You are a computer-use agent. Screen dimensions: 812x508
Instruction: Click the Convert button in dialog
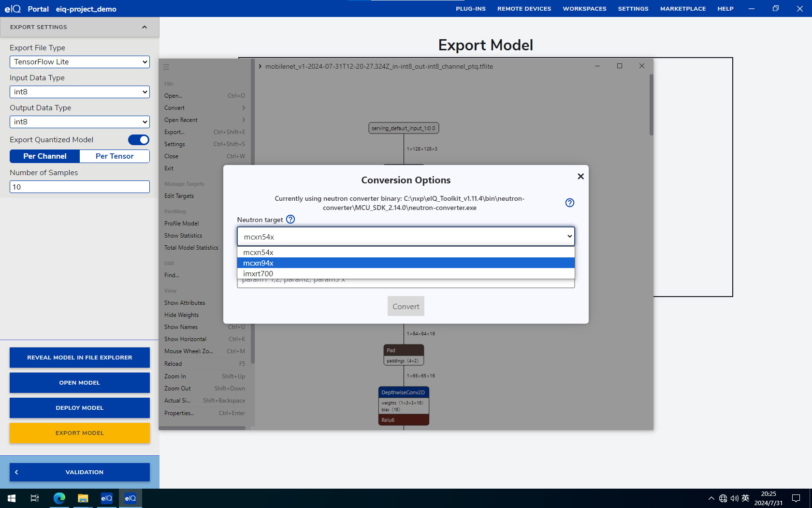(406, 306)
